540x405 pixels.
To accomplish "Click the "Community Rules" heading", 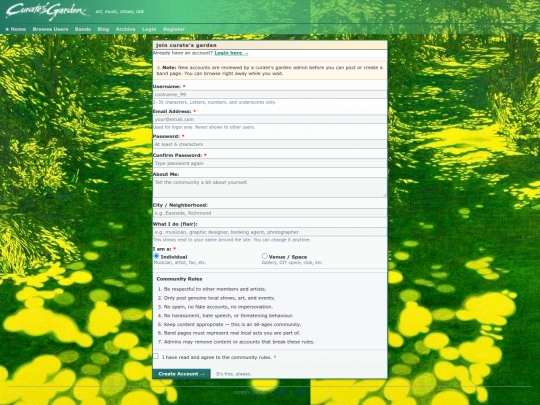I will (179, 279).
